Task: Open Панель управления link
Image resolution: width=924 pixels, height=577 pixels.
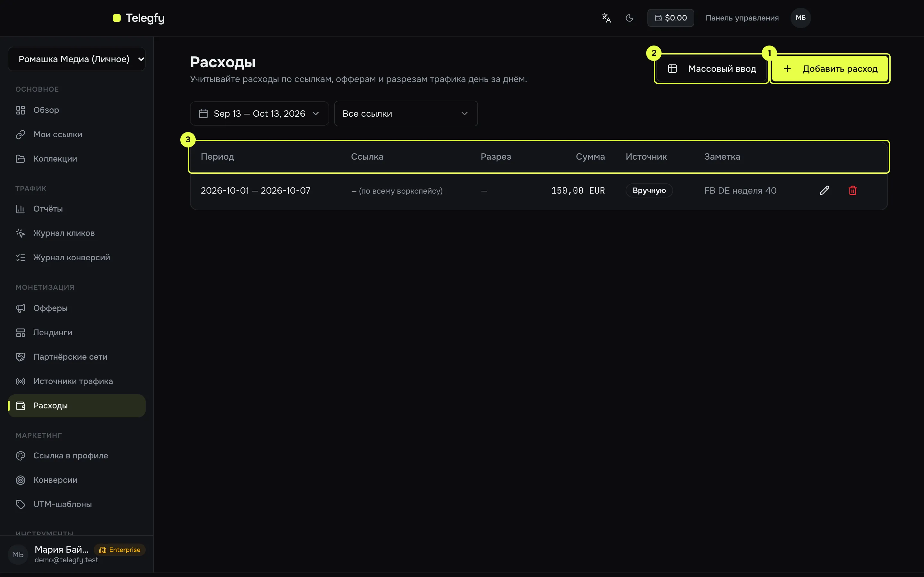Action: point(742,18)
